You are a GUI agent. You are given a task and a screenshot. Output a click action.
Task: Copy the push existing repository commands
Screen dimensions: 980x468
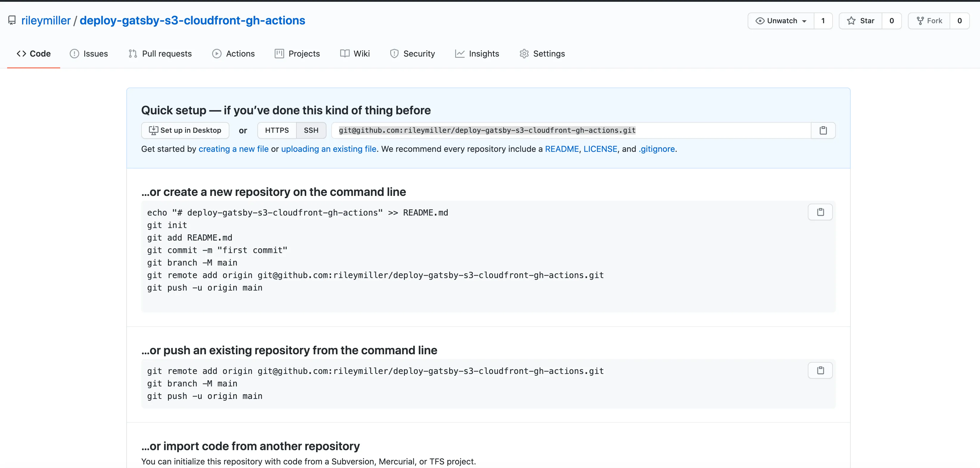820,370
